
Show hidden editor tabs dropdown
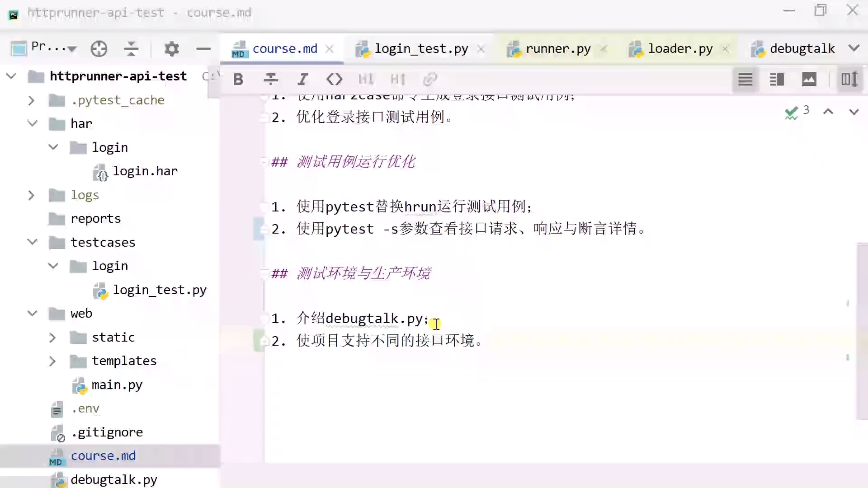click(854, 48)
